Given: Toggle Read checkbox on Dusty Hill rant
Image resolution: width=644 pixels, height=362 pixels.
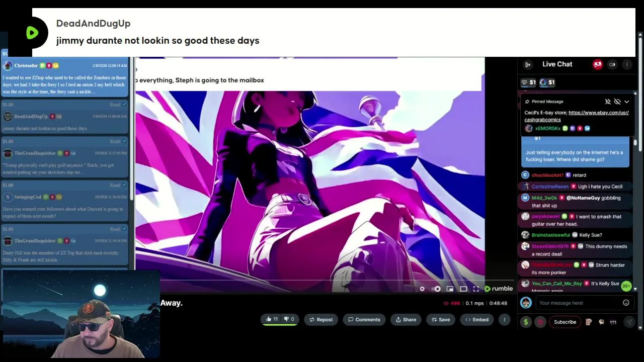Looking at the screenshot, I should [x=125, y=229].
